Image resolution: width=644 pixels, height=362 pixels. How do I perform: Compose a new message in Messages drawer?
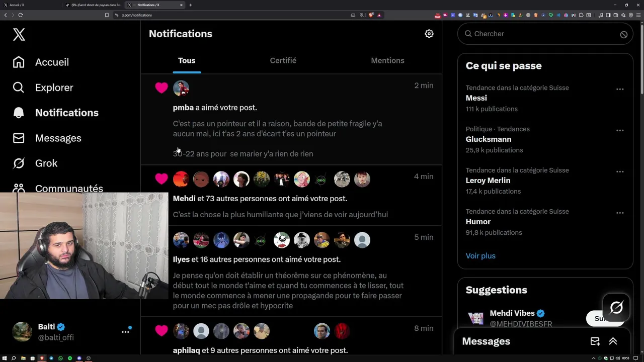click(595, 341)
